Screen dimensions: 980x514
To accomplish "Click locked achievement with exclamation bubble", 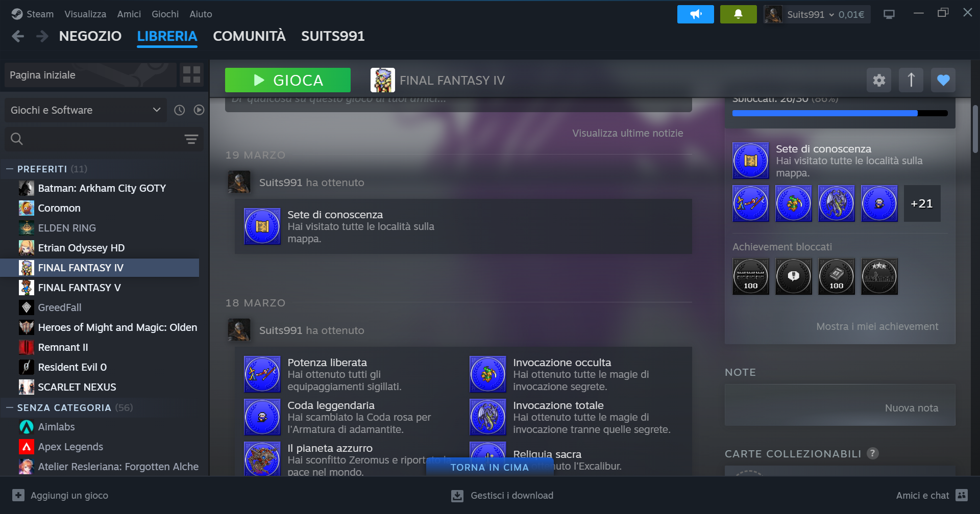I will (794, 276).
